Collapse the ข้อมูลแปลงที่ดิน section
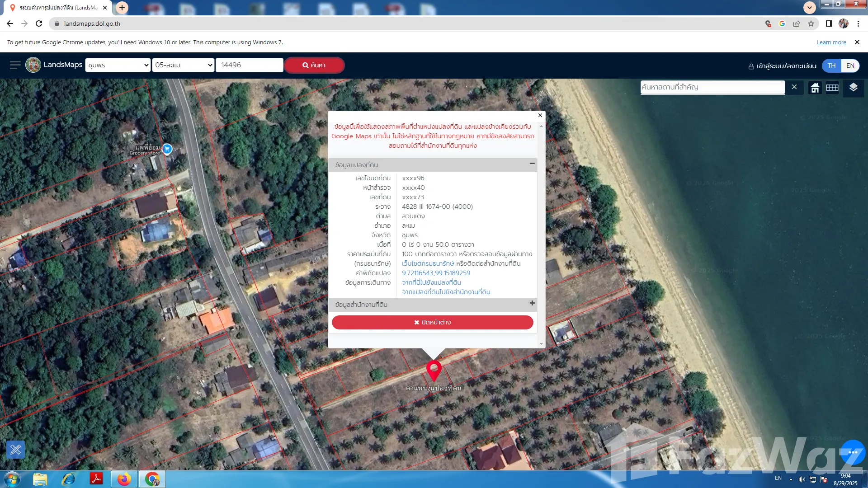 (x=532, y=164)
